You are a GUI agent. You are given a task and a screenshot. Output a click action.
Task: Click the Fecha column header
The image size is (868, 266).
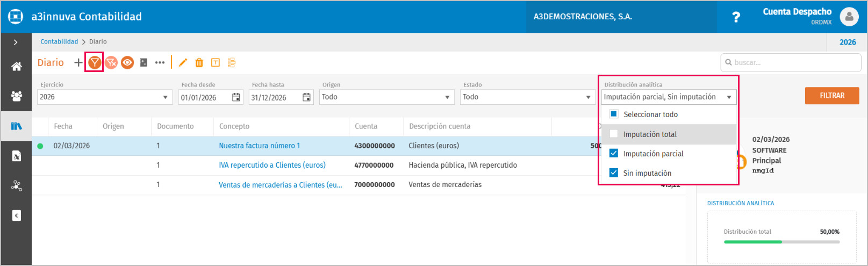point(63,126)
